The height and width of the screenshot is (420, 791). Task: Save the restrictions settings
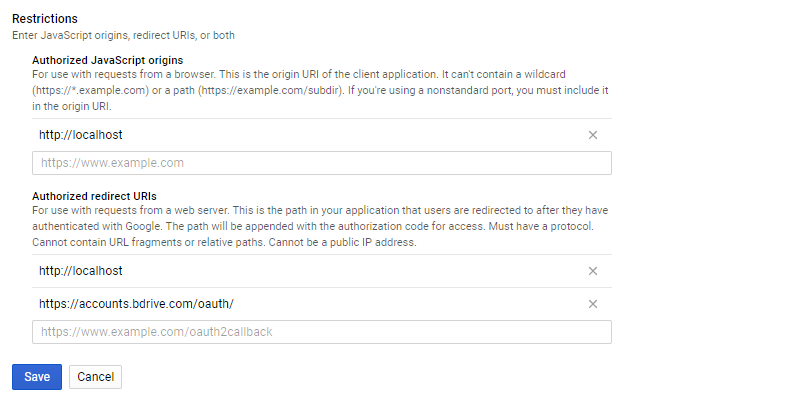coord(37,377)
